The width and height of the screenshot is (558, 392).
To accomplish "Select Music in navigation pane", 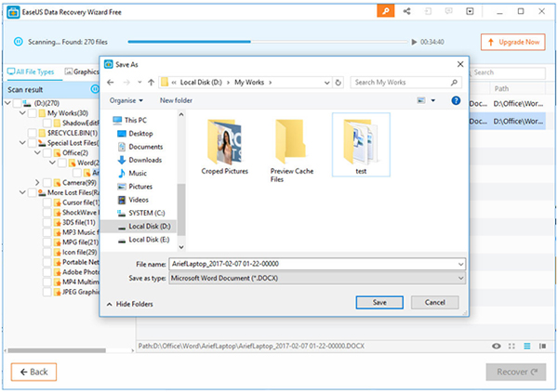I will 132,173.
